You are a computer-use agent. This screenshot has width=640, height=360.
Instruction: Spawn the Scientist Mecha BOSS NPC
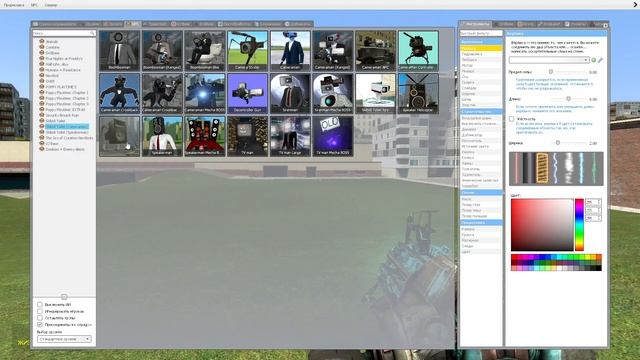[333, 93]
